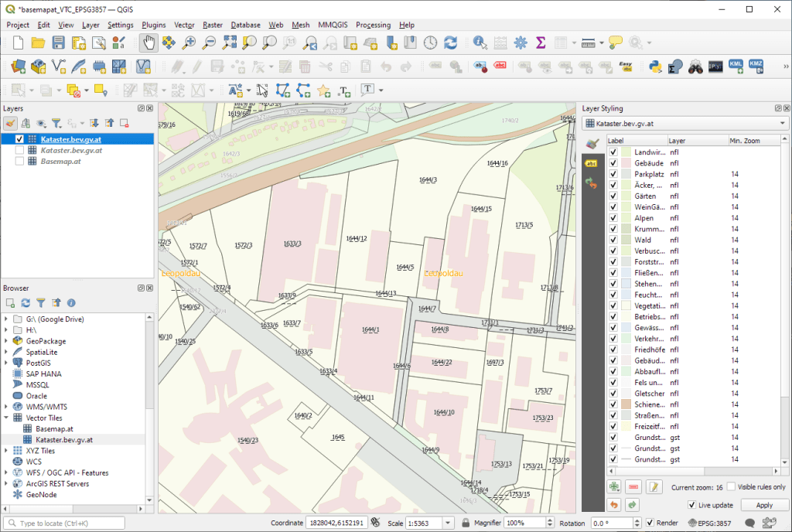Switch to the labels tab in Layer Styling
This screenshot has width=792, height=532.
tap(592, 163)
